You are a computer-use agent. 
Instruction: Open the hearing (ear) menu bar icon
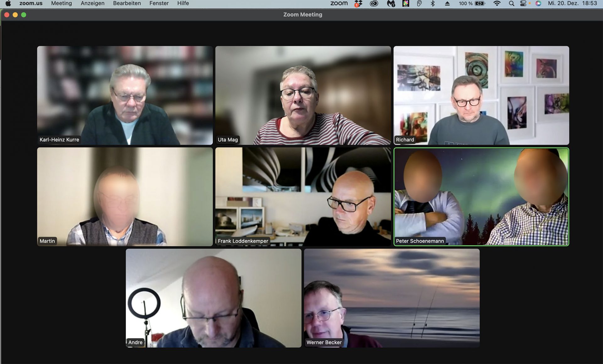click(419, 3)
